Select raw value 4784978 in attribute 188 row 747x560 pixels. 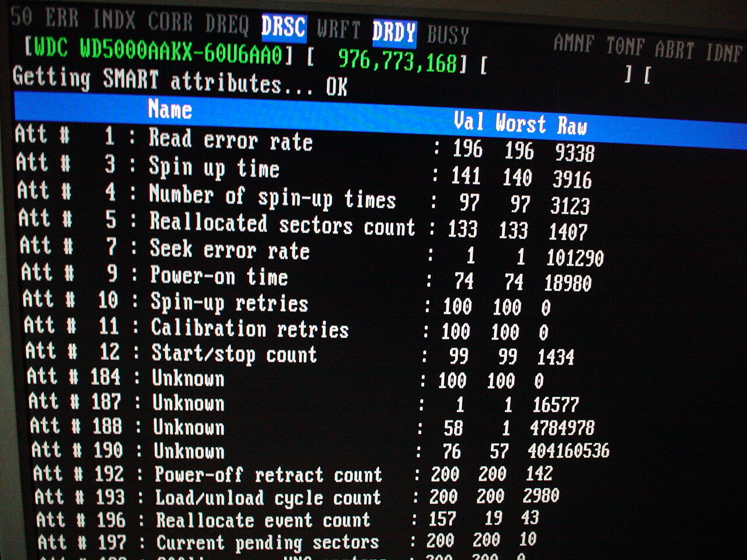562,428
